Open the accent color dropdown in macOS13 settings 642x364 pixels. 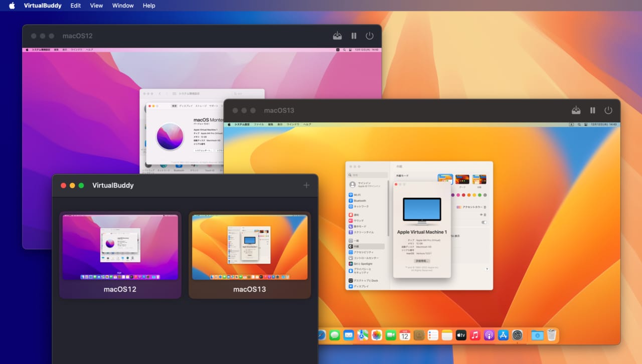[x=471, y=207]
